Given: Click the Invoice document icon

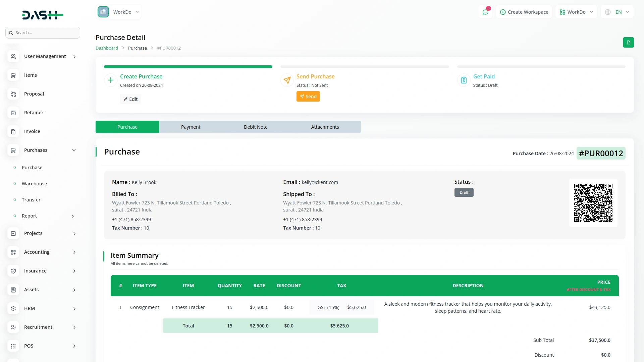Looking at the screenshot, I should pos(13,131).
